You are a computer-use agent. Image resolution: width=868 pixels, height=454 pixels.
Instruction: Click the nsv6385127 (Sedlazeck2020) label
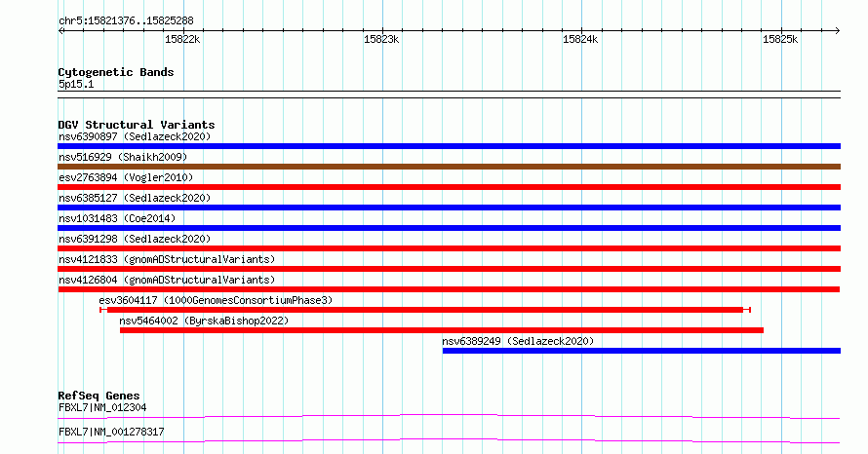[x=135, y=198]
